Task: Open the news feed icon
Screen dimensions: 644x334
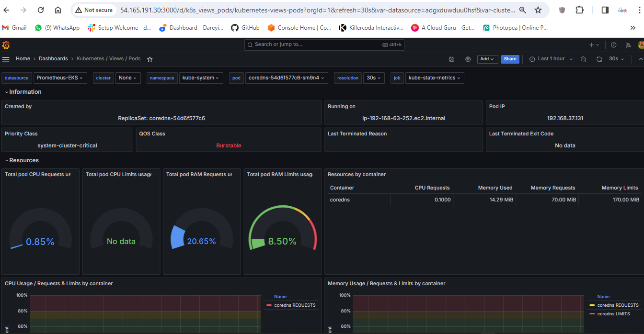Action: (628, 45)
